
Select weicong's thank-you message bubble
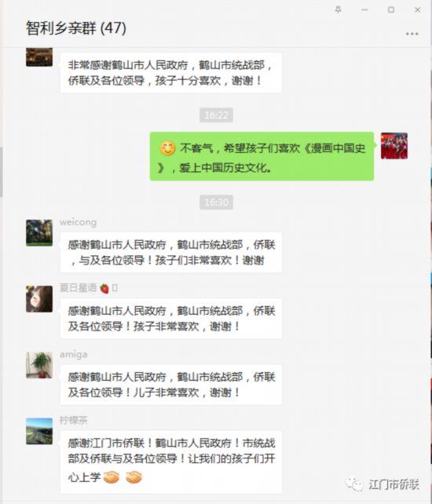[171, 252]
